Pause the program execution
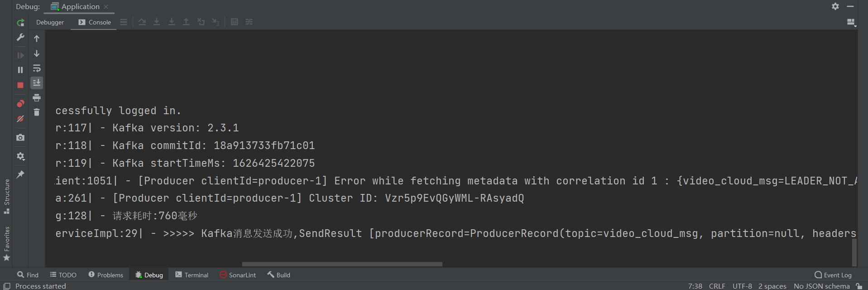Screen dimensions: 868x290 [20, 70]
